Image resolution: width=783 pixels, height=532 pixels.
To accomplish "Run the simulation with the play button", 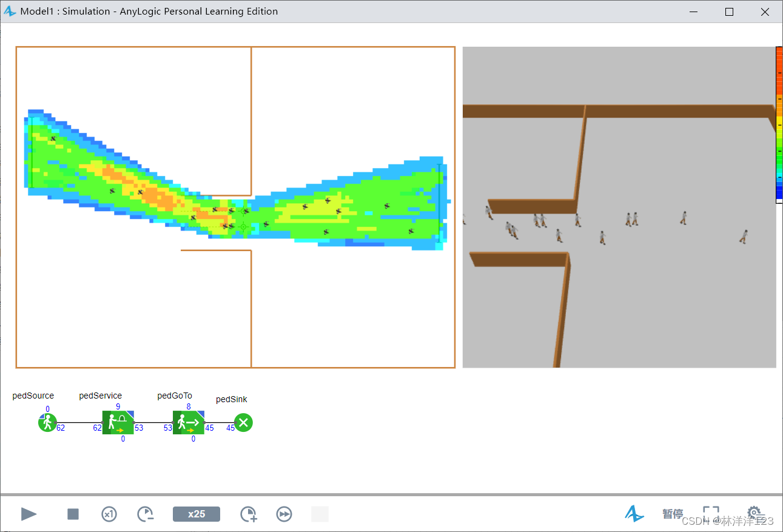I will click(x=29, y=514).
